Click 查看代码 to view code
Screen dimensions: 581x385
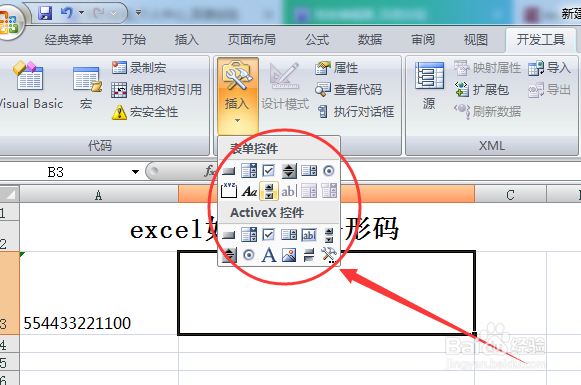[x=348, y=90]
